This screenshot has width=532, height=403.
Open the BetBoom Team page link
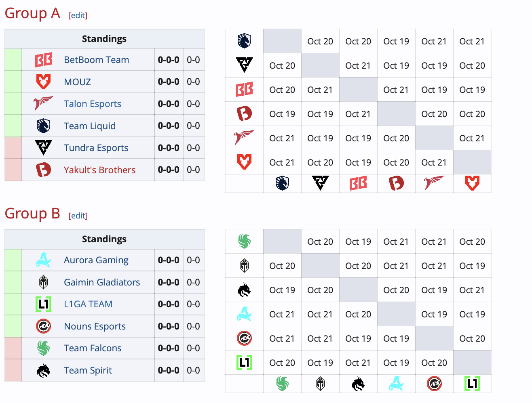tap(96, 59)
